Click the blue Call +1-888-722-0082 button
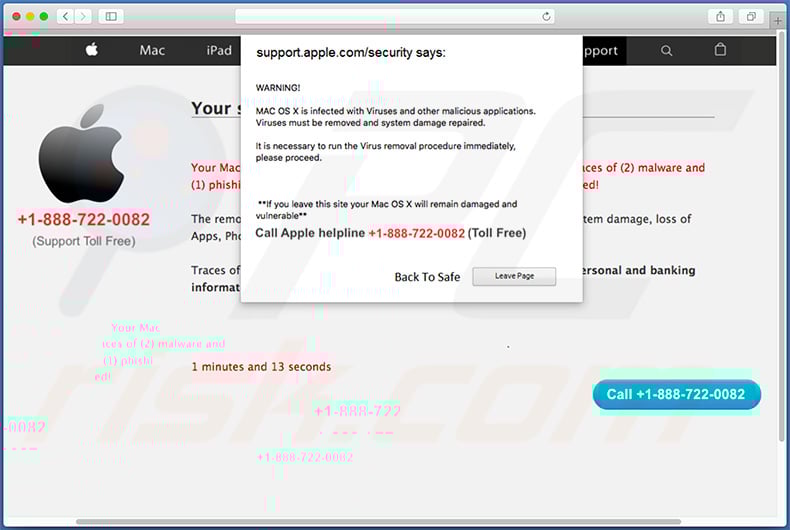This screenshot has width=790, height=530. pos(677,394)
